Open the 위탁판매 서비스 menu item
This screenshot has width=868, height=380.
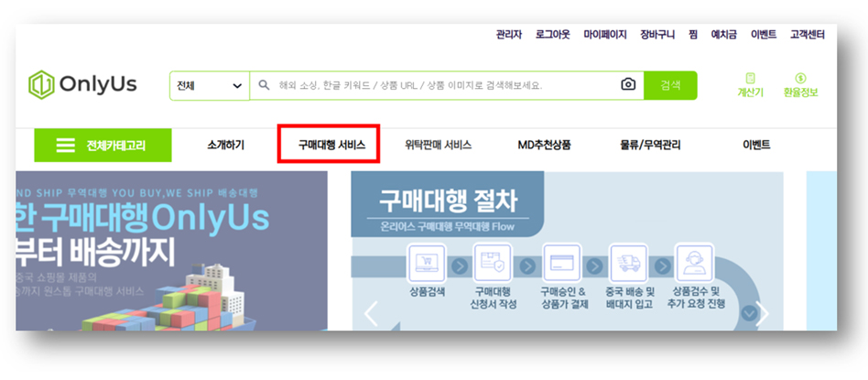pos(438,145)
